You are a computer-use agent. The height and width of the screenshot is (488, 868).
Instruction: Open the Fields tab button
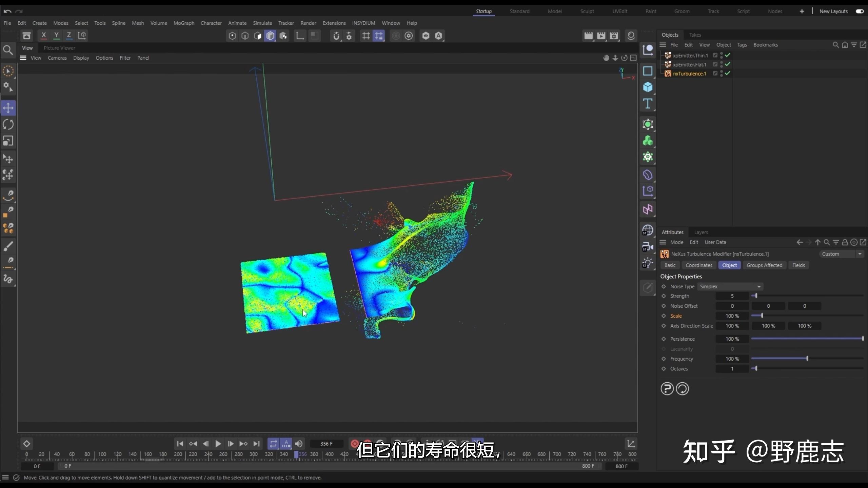[798, 265]
